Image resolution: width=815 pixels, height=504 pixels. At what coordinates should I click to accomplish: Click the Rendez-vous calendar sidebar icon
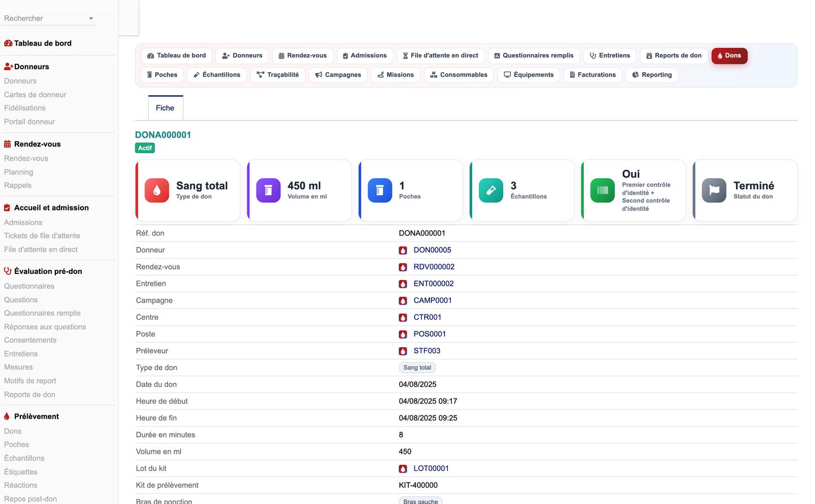pyautogui.click(x=7, y=144)
